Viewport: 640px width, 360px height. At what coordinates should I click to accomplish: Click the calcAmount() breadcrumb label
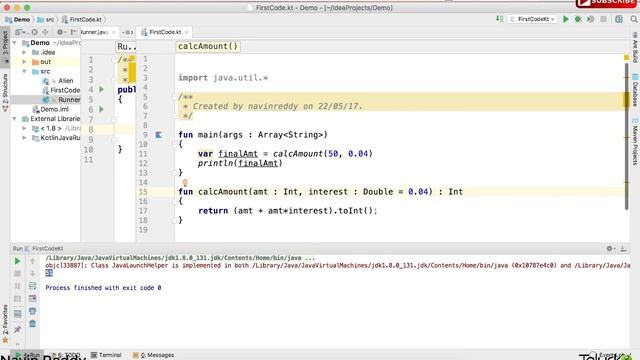click(x=208, y=46)
